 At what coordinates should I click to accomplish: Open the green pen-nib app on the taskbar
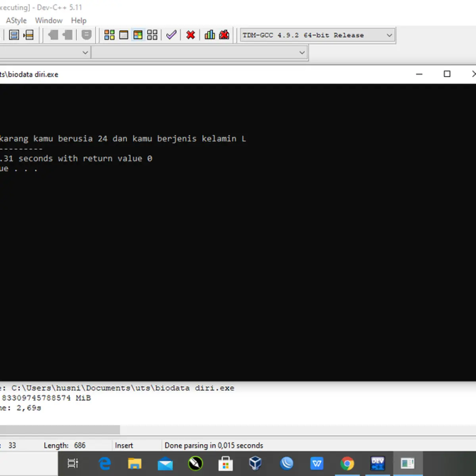pos(196,463)
